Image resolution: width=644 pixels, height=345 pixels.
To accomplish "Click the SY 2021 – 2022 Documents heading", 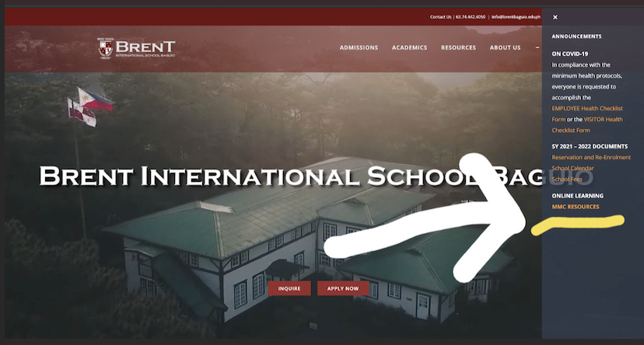I will tap(590, 146).
